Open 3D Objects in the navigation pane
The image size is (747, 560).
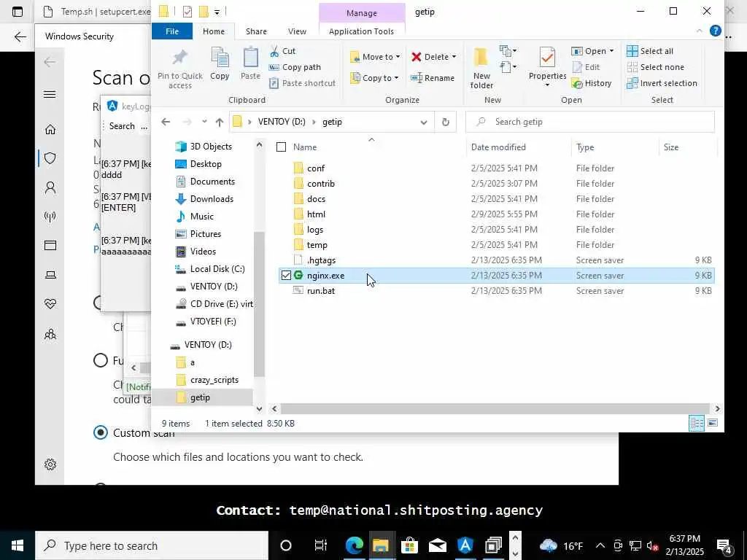(211, 146)
